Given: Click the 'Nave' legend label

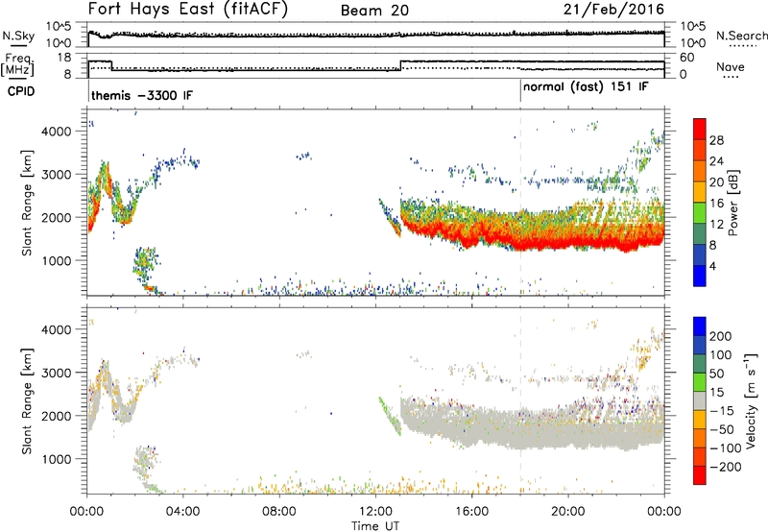Looking at the screenshot, I should 731,66.
